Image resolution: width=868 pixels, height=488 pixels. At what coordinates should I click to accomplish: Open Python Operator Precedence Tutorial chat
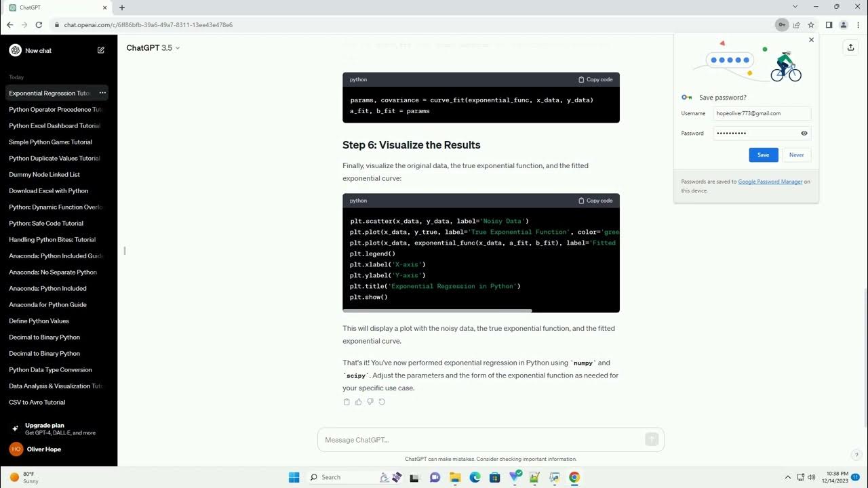56,109
